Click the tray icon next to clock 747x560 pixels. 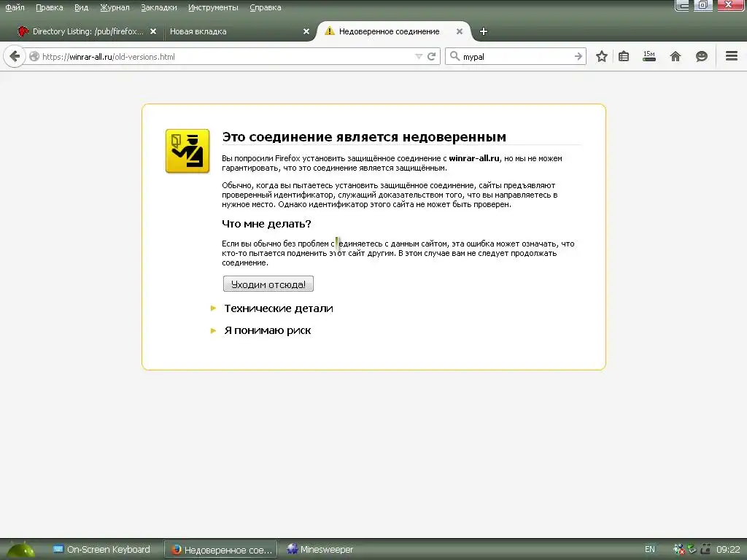[x=705, y=549]
